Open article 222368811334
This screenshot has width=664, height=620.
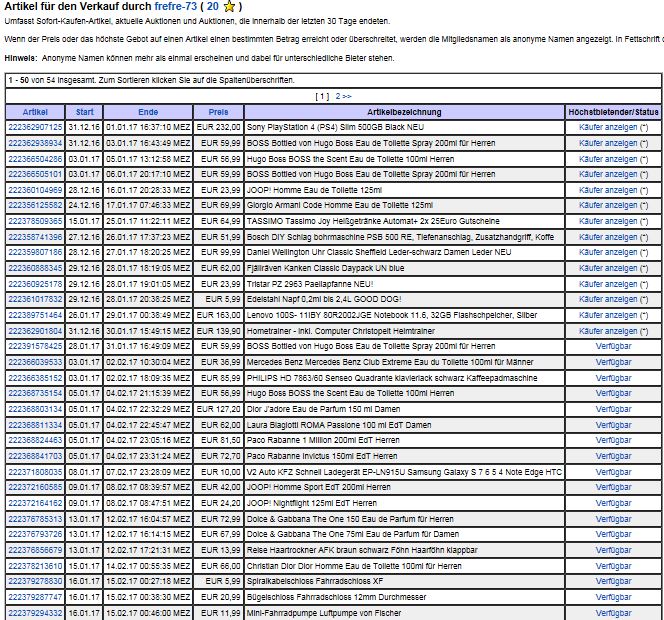click(35, 425)
